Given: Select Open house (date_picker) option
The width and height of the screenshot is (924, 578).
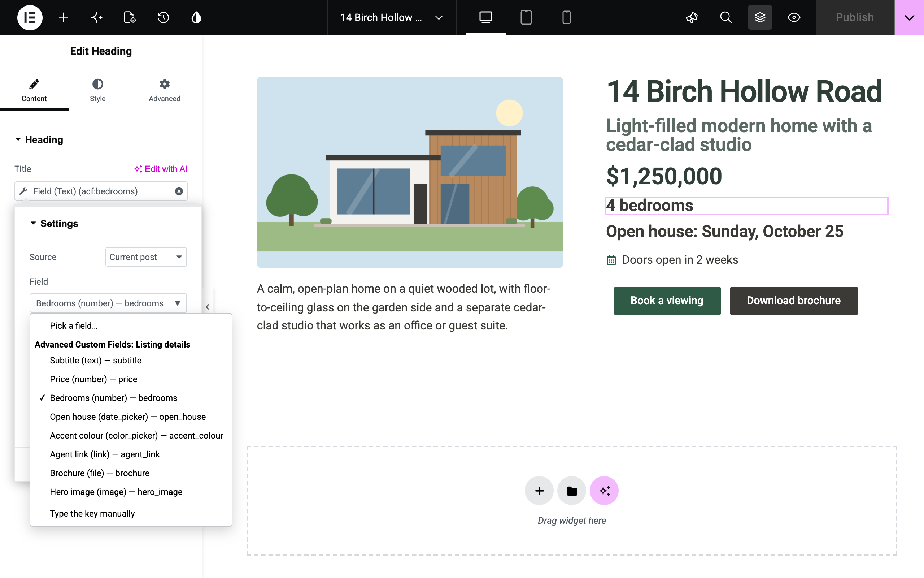Looking at the screenshot, I should pyautogui.click(x=131, y=417).
